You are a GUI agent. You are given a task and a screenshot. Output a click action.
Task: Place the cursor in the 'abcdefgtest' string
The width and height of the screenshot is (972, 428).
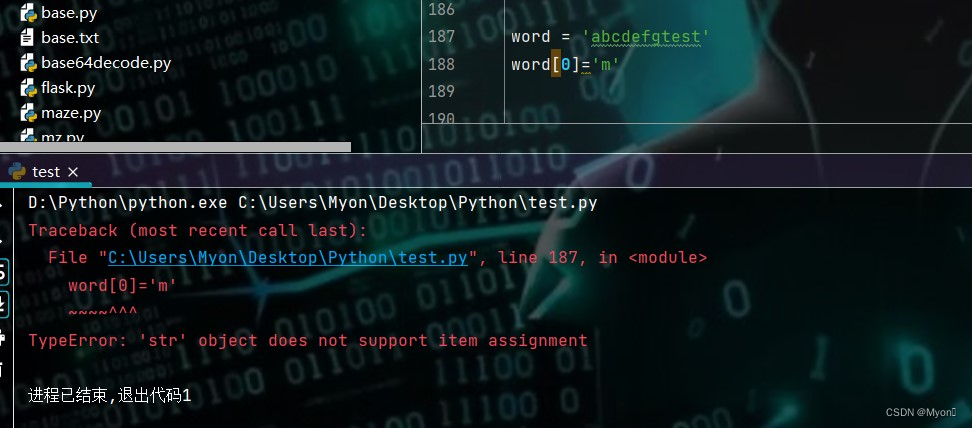[x=646, y=37]
